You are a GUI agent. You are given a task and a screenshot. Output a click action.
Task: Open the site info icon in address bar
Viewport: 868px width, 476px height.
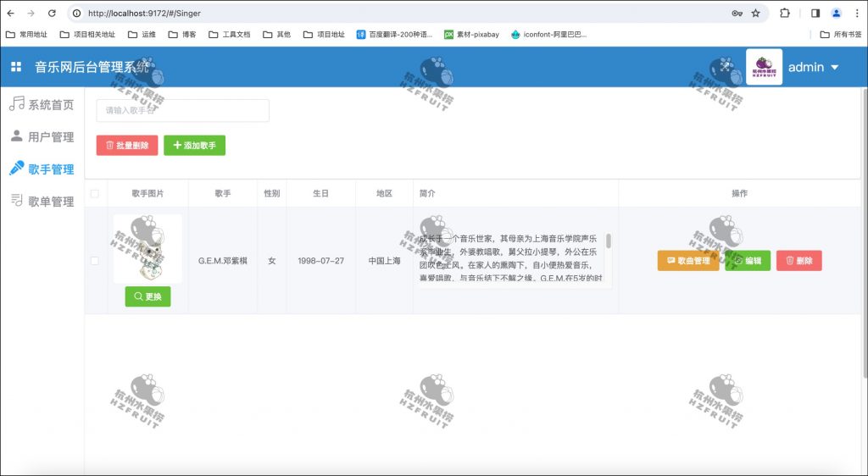[x=77, y=14]
